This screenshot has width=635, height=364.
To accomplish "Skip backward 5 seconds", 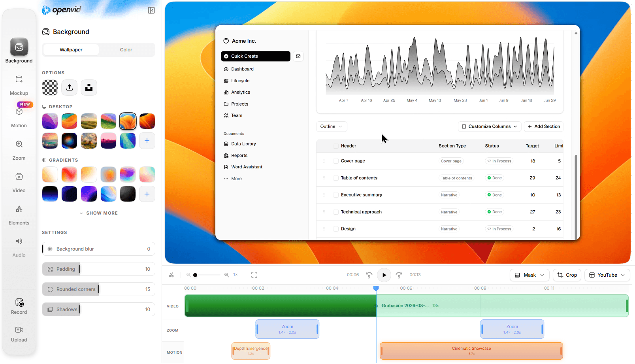I will (369, 275).
